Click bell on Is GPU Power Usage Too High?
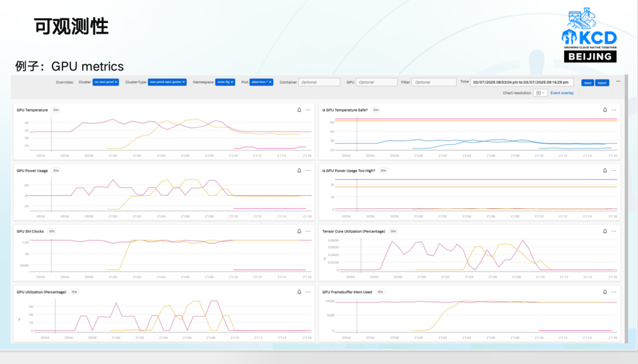Screen dimensions: 638x364 click(605, 170)
